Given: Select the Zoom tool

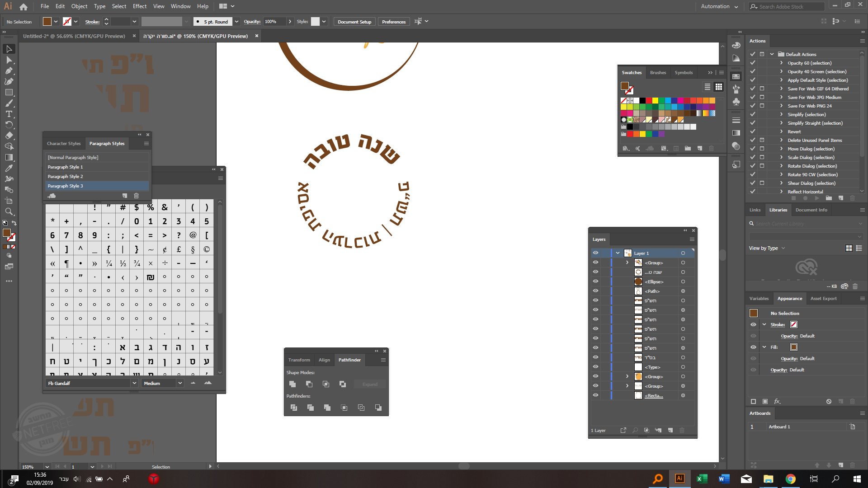Looking at the screenshot, I should (x=9, y=211).
